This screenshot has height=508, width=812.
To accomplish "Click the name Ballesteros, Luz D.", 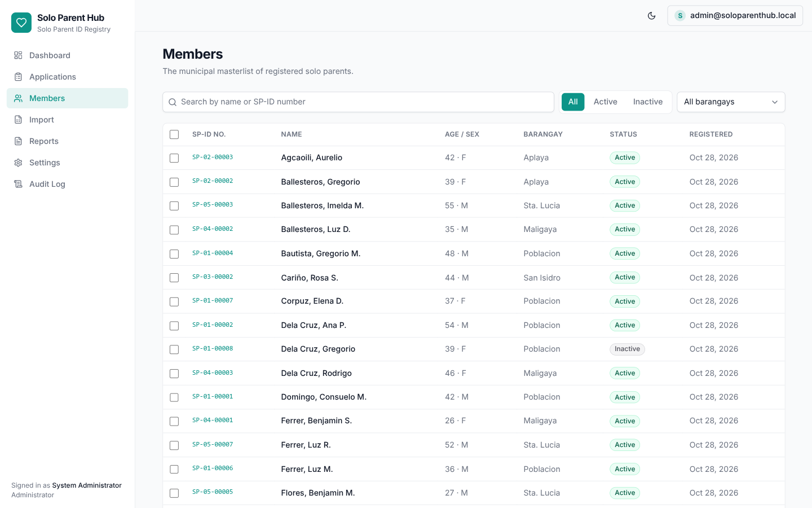I will click(x=316, y=230).
